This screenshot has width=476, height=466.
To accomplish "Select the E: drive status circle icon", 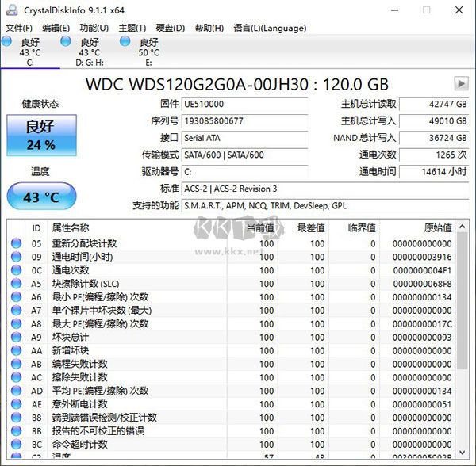I will click(125, 41).
